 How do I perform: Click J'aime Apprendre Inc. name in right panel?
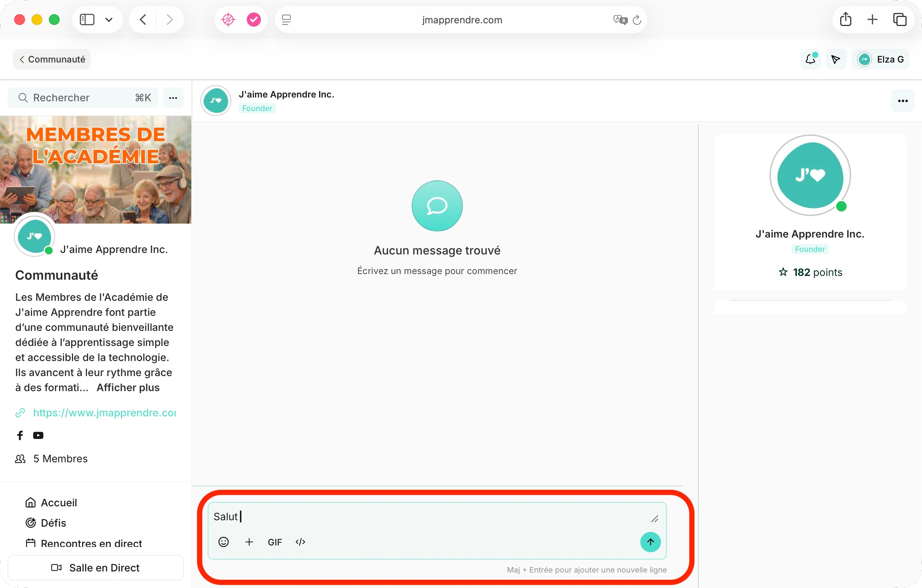[x=810, y=234]
